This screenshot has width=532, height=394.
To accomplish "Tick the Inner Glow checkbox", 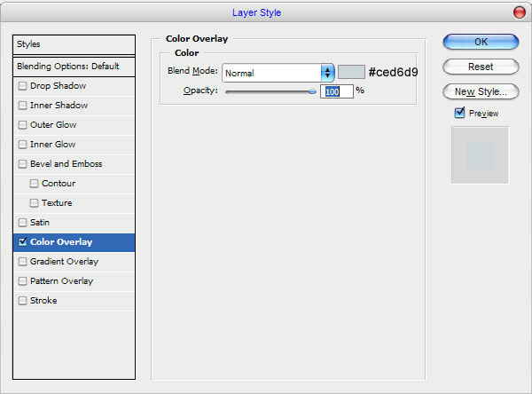I will [x=22, y=145].
